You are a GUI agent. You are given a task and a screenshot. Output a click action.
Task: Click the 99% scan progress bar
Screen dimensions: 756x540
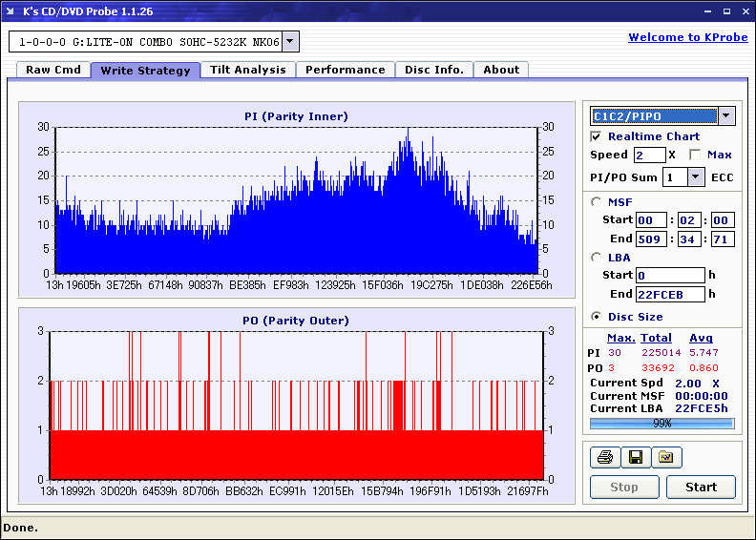coord(661,423)
